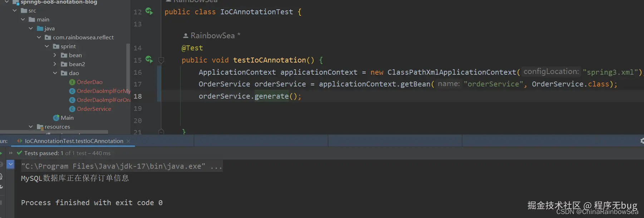Click the OrderDao interface icon
The height and width of the screenshot is (218, 644).
coord(72,82)
